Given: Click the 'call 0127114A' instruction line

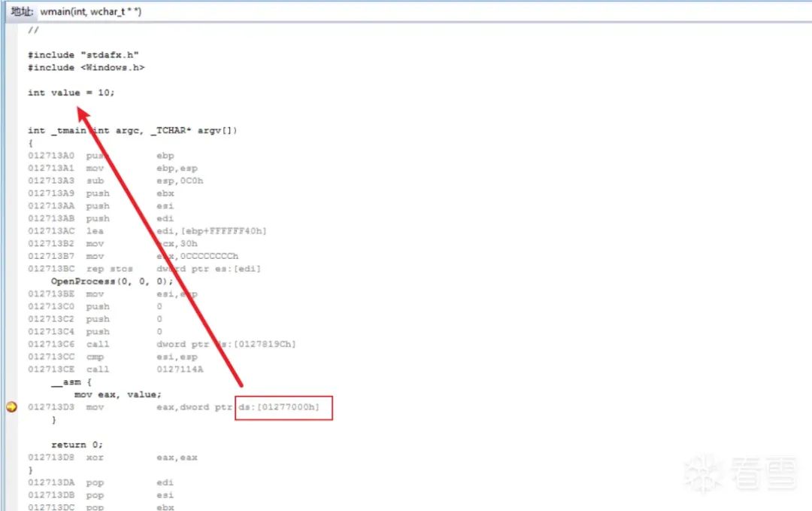Looking at the screenshot, I should pos(116,369).
